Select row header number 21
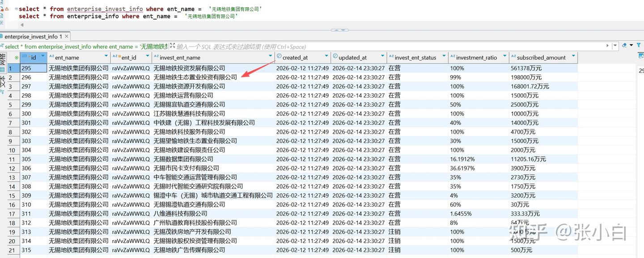The image size is (644, 258). [x=13, y=250]
